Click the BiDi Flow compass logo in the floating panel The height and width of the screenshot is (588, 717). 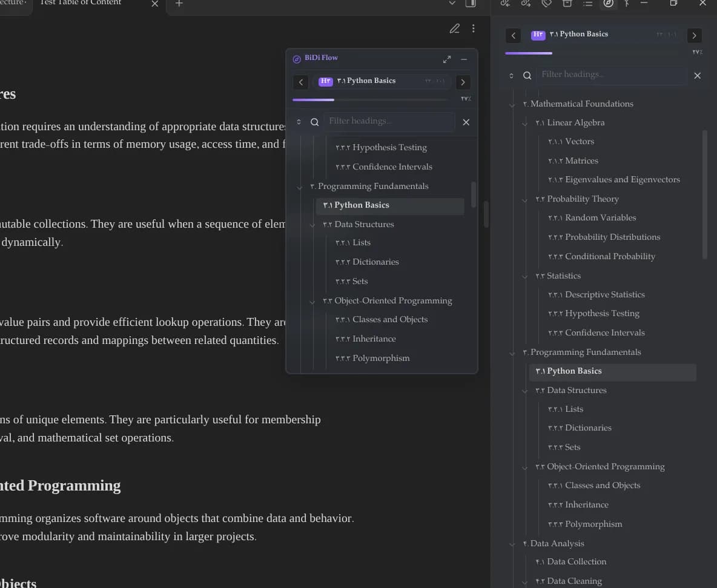(297, 59)
